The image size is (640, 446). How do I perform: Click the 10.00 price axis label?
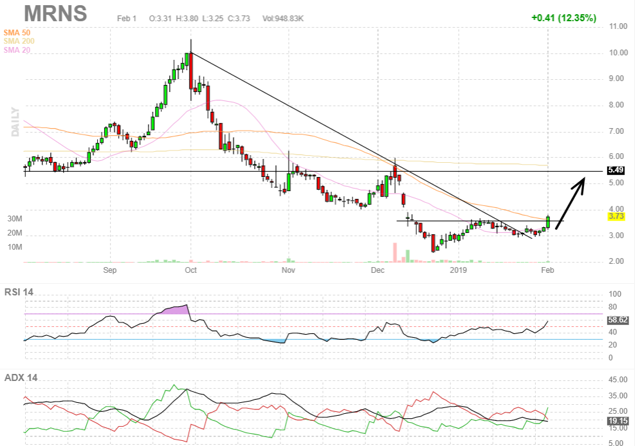pos(618,53)
